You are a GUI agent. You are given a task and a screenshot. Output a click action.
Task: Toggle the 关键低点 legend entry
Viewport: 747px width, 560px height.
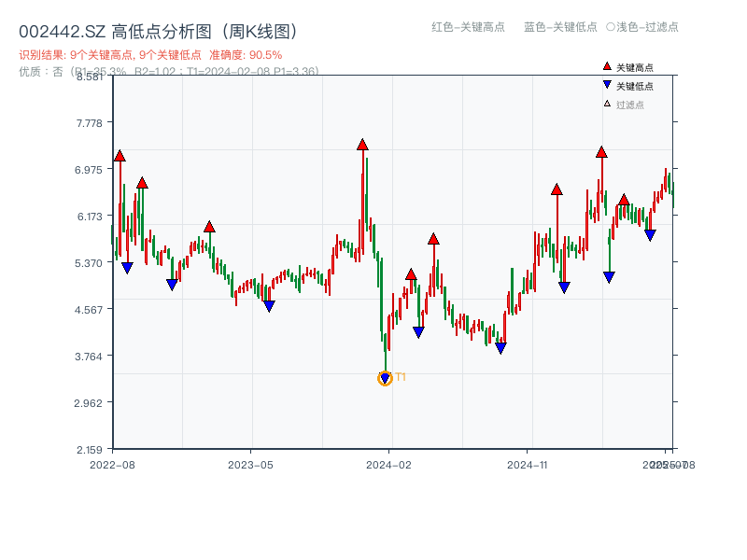(x=635, y=86)
